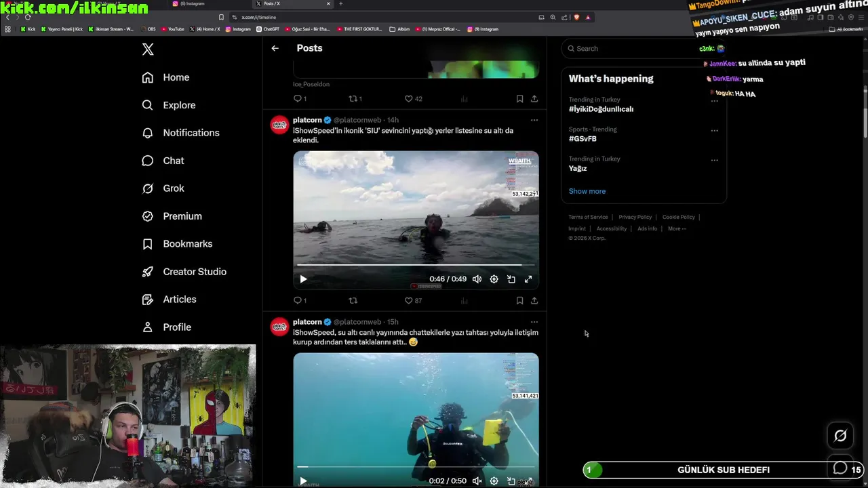Like the post with 87 likes
The image size is (868, 488).
click(413, 300)
